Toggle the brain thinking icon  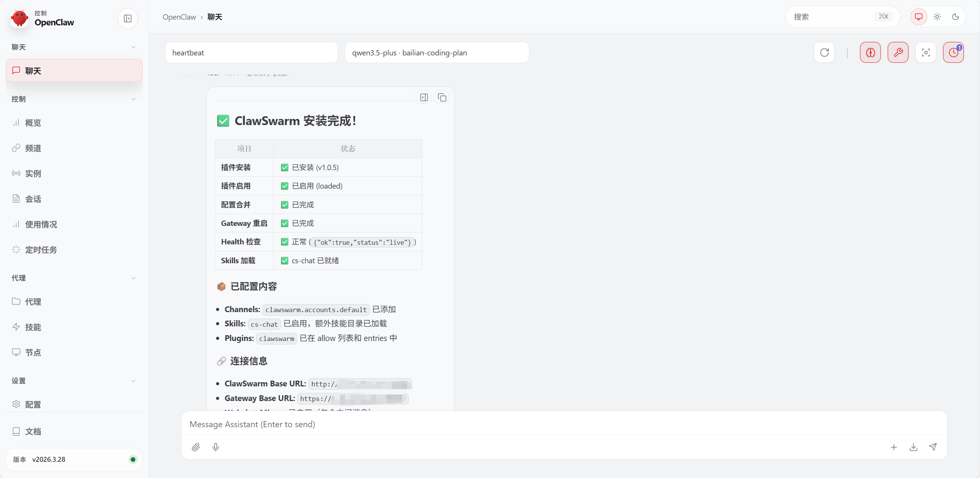tap(870, 52)
